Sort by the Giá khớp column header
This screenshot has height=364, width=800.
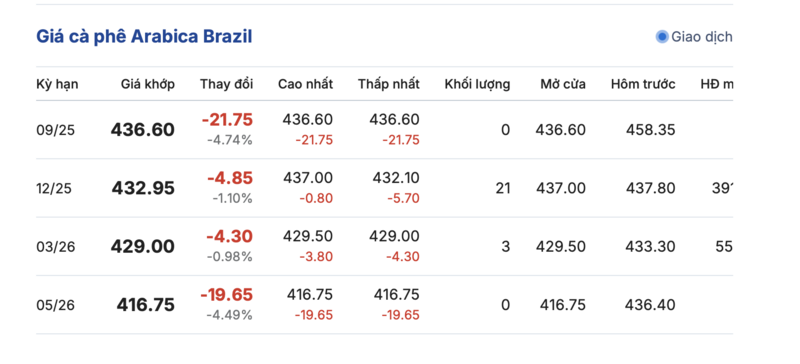point(148,84)
